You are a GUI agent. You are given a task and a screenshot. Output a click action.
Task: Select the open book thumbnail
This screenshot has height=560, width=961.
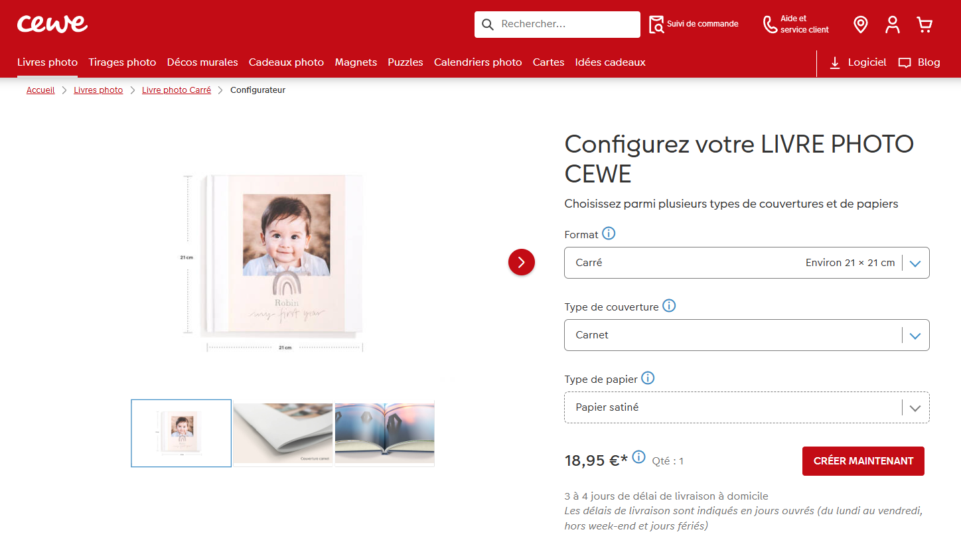click(385, 433)
